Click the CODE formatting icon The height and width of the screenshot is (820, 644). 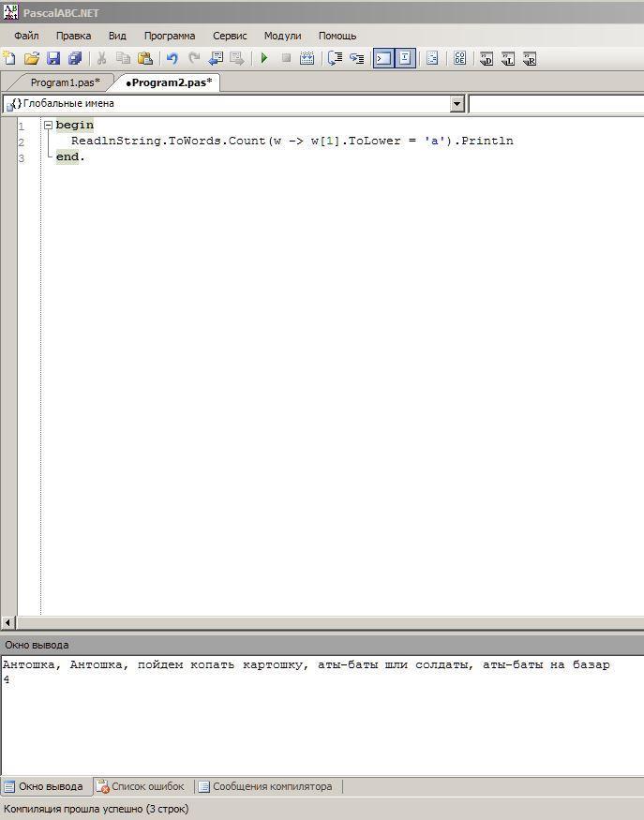click(459, 58)
